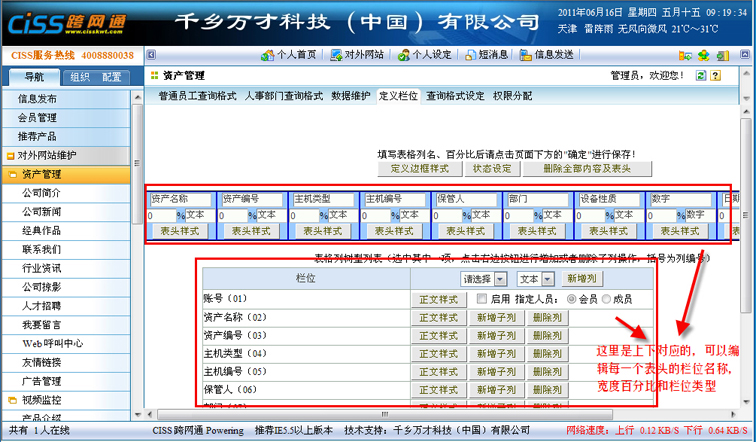This screenshot has width=756, height=442.
Task: Enable the 启用 checkbox in 账号 row
Action: coord(482,299)
